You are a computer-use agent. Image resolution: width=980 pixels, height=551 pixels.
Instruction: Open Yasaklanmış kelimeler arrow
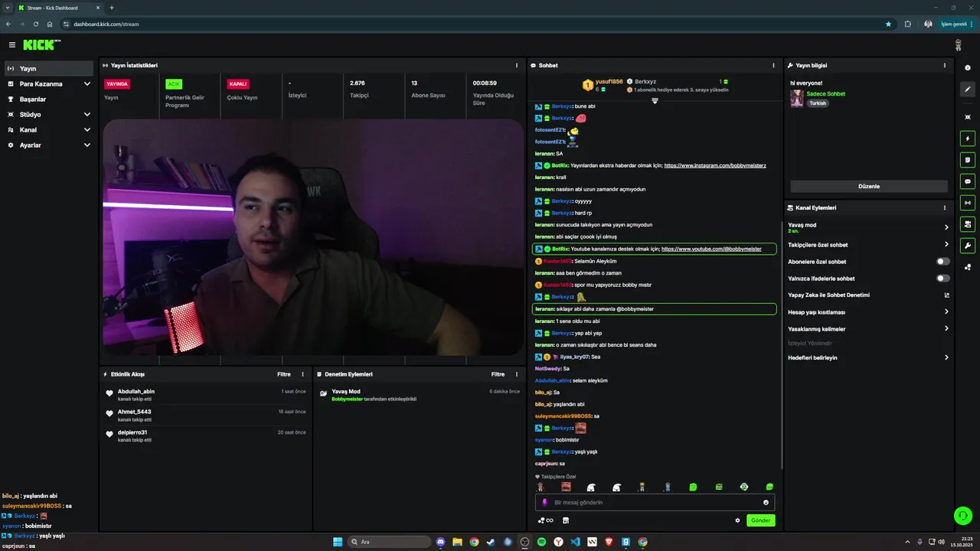pos(946,328)
